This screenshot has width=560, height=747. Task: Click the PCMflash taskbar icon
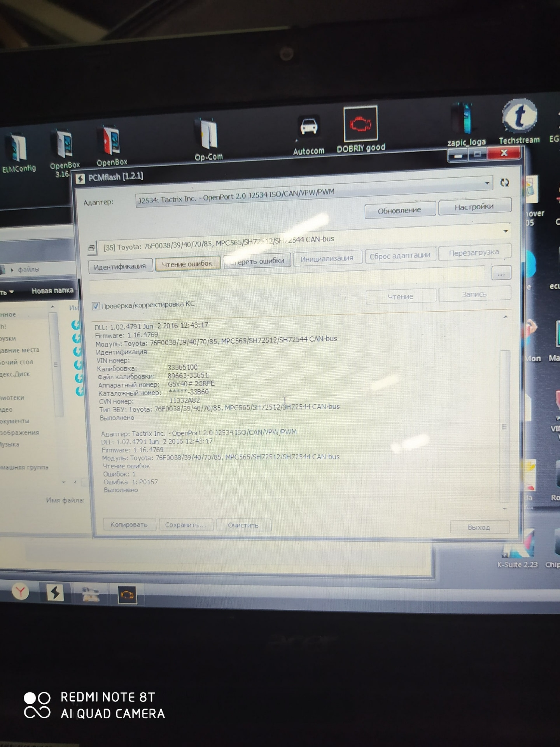point(55,593)
